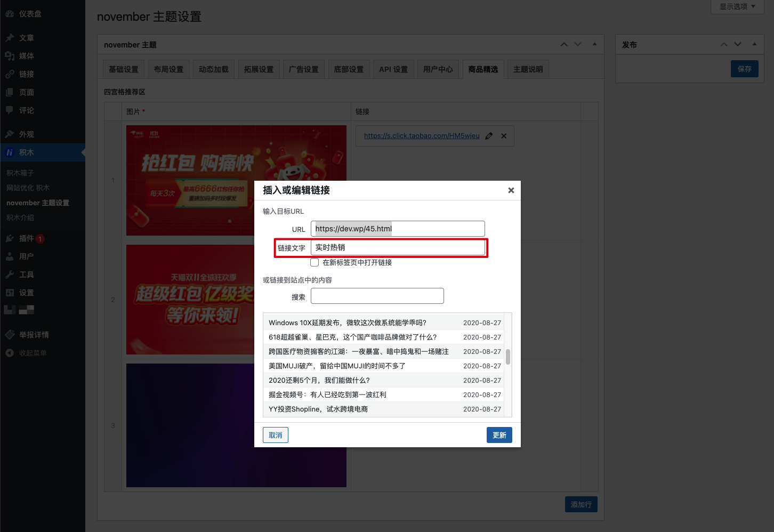Remove taobao link with its X icon

pyautogui.click(x=504, y=136)
